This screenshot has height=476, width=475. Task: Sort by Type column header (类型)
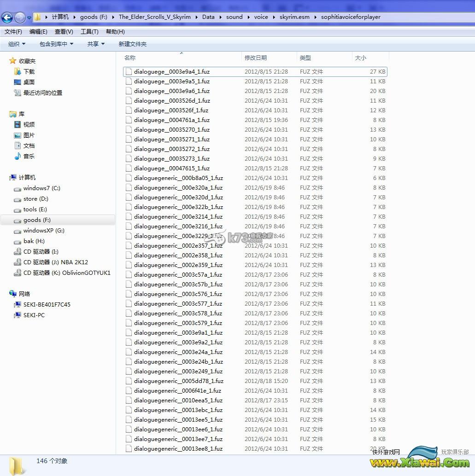(x=324, y=58)
